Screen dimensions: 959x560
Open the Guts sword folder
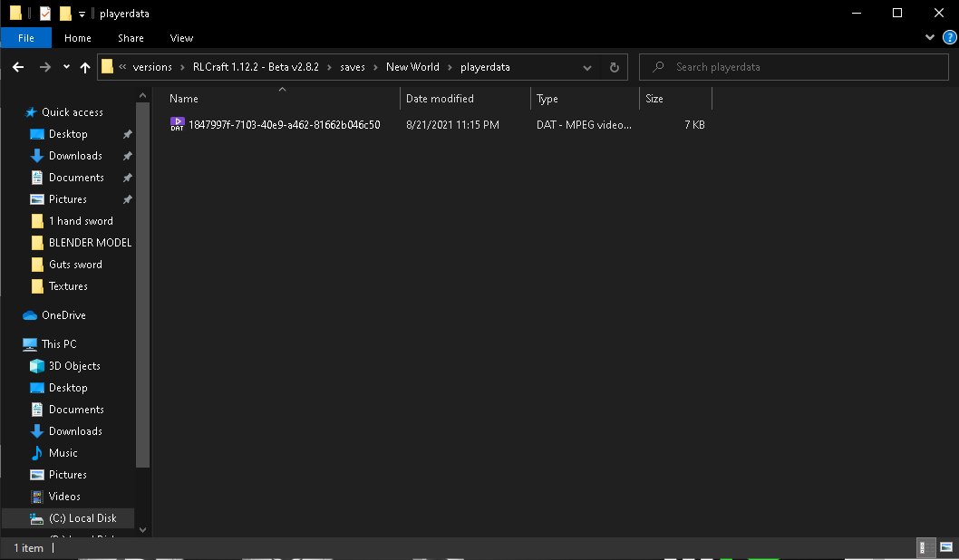[75, 265]
